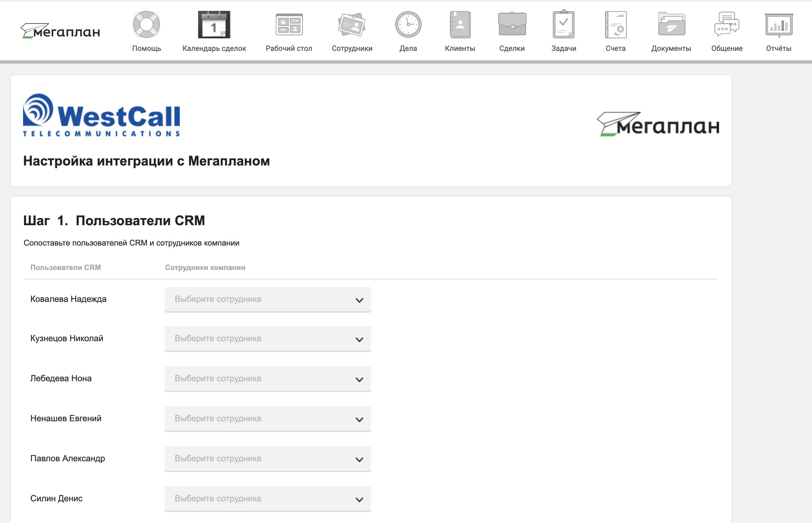The height and width of the screenshot is (523, 812).
Task: Go to the Документы section label
Action: point(671,49)
